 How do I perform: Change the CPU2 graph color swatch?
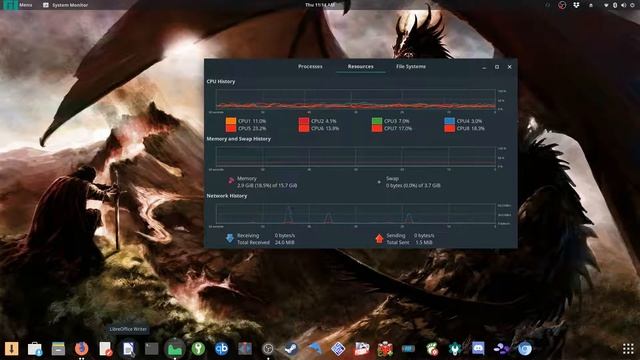tap(304, 121)
